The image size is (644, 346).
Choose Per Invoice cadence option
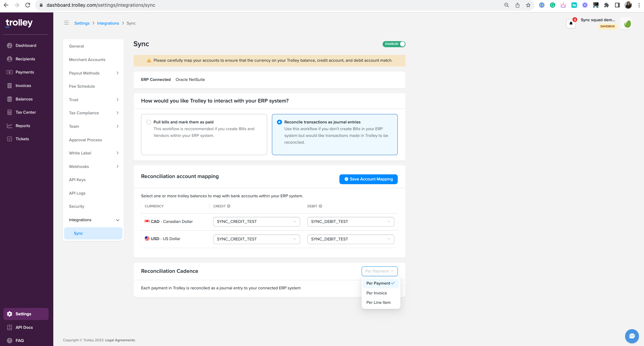376,293
